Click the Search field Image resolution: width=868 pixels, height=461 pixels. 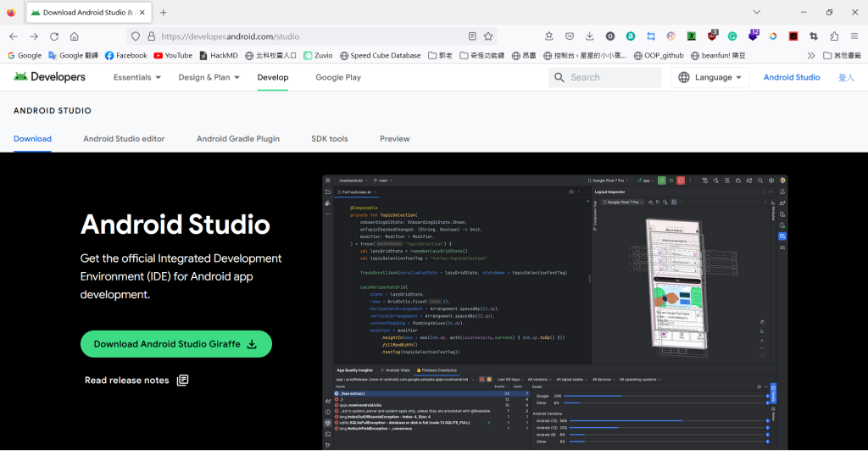[x=604, y=77]
